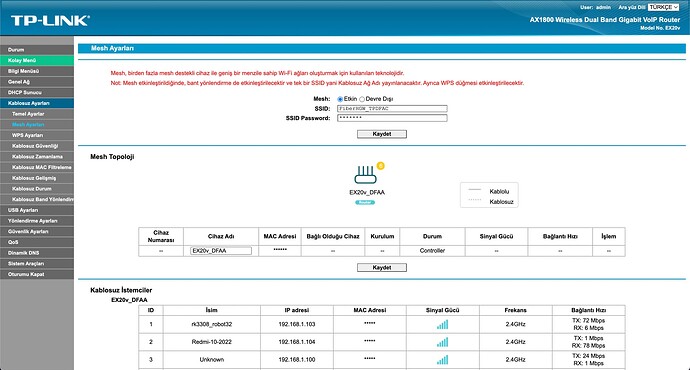Open Kablosuz Band Yönlendirme submenu

coord(37,199)
